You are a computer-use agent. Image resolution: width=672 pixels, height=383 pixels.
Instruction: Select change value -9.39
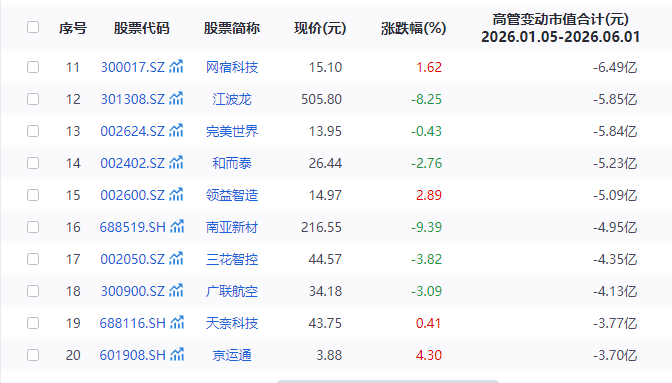click(x=426, y=227)
